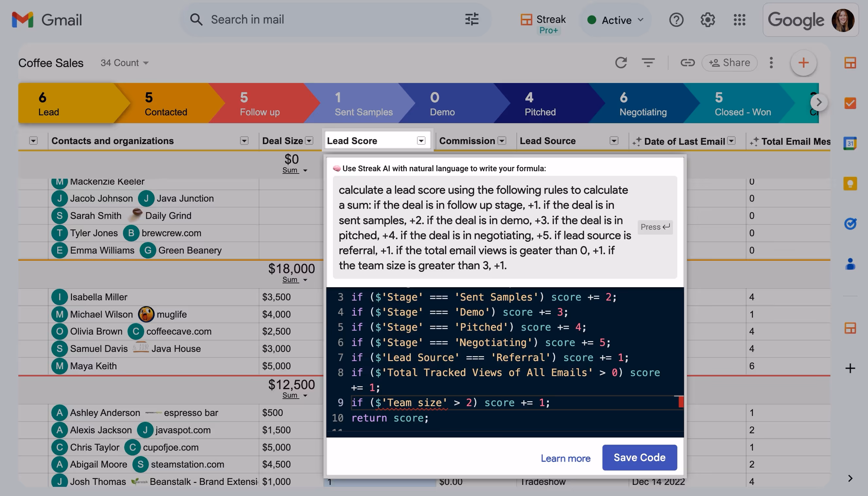Click the pipeline refresh icon
Screen dimensions: 868x496
[621, 63]
